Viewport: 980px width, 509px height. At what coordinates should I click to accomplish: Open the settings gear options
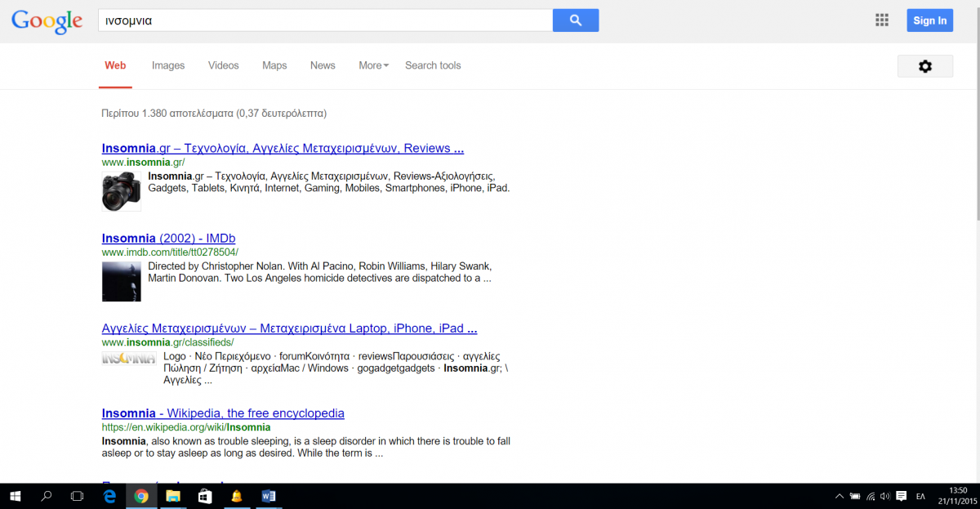pos(925,66)
